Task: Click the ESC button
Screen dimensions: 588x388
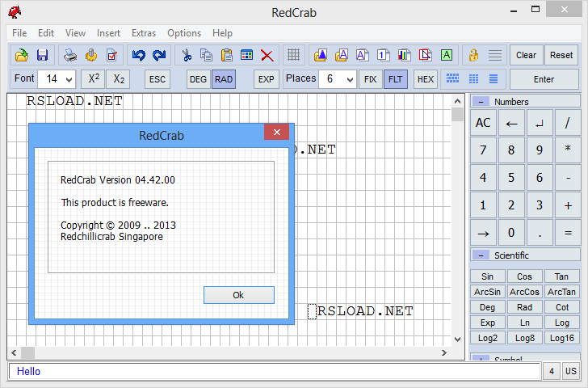Action: pos(157,79)
